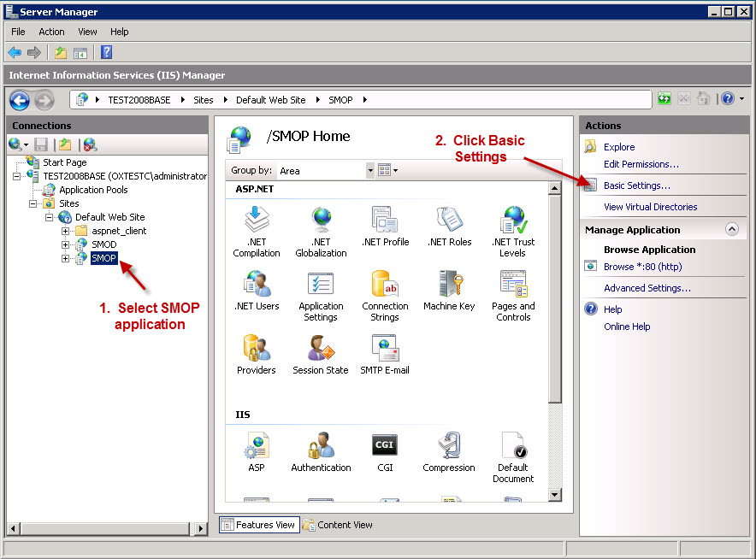This screenshot has width=756, height=559.
Task: Open the Session State feature
Action: pos(321,355)
